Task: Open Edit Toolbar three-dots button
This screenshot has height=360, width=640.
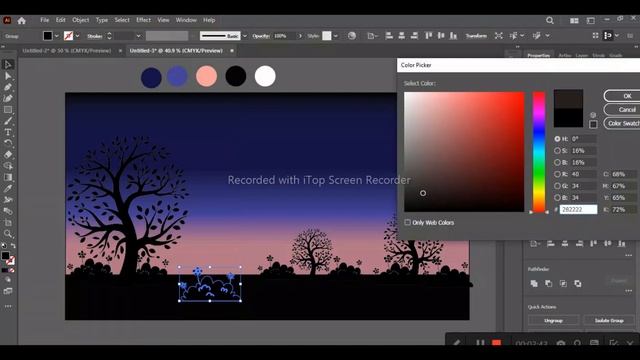Action: pyautogui.click(x=8, y=306)
